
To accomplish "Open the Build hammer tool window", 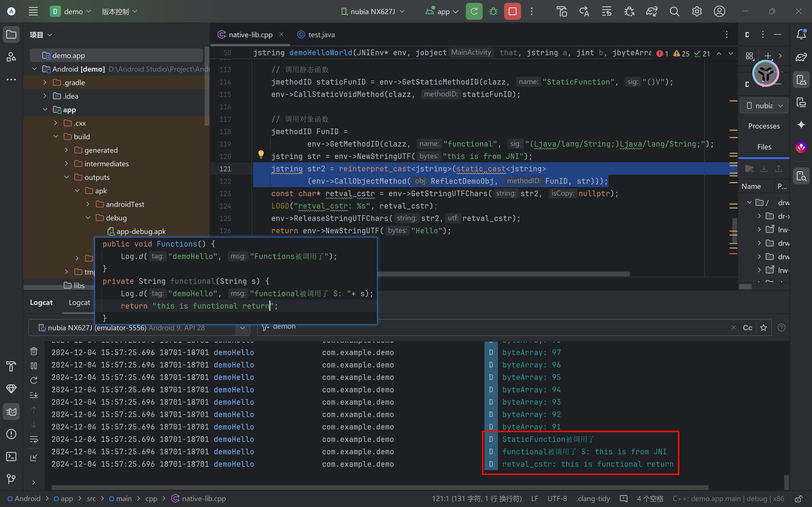I will point(11,366).
